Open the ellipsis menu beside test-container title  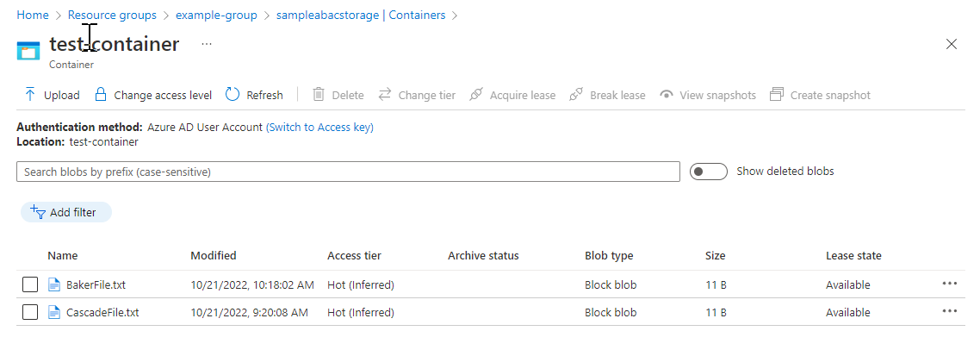tap(207, 44)
